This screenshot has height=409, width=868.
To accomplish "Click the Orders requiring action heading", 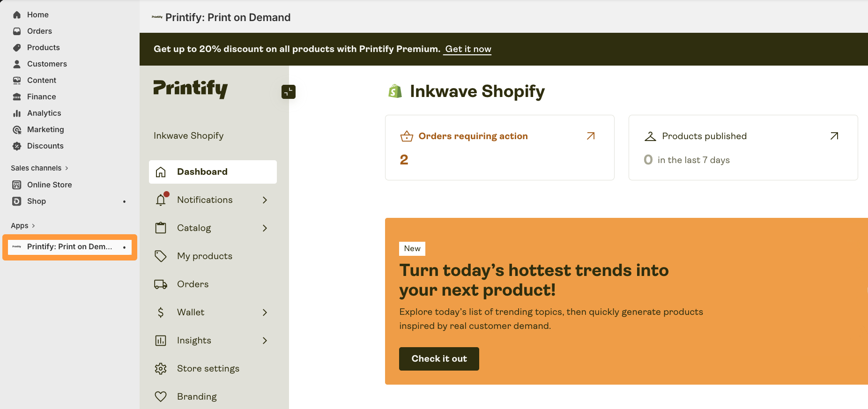I will [x=473, y=136].
